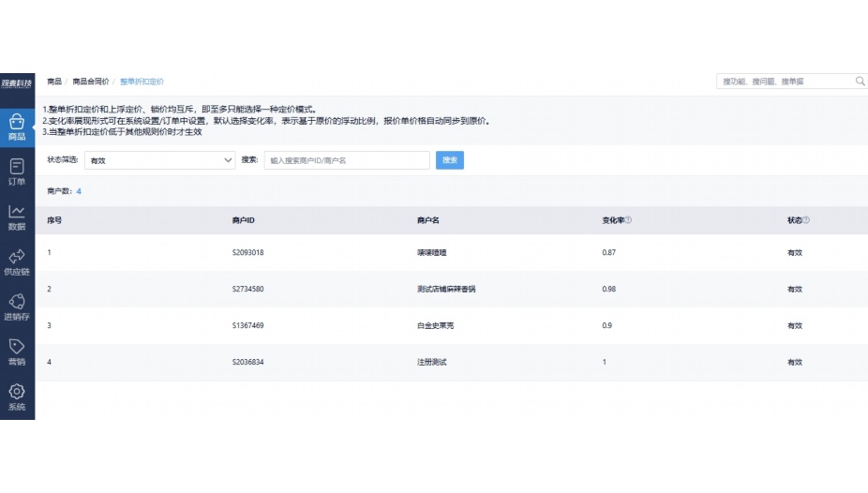Click the 商户名 column header

[428, 220]
